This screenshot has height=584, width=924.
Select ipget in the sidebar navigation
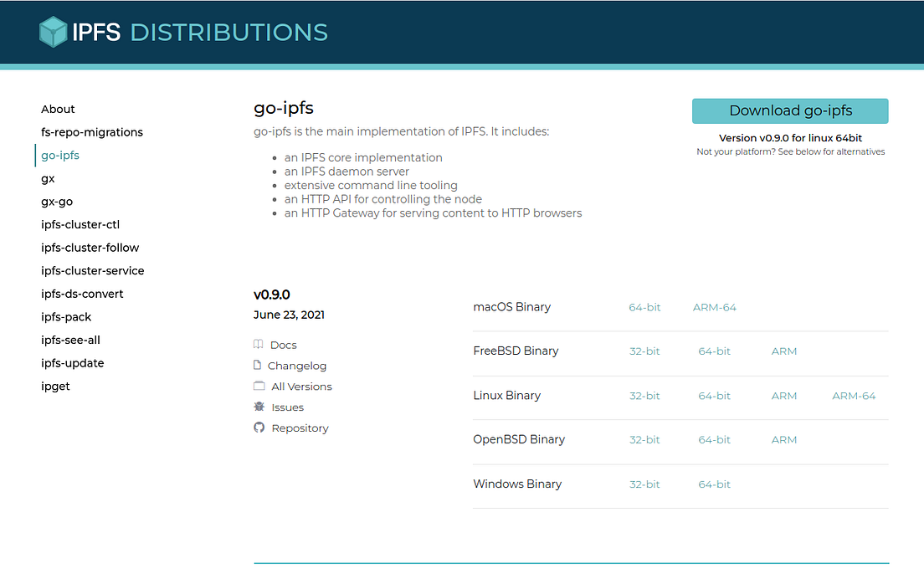pos(55,386)
